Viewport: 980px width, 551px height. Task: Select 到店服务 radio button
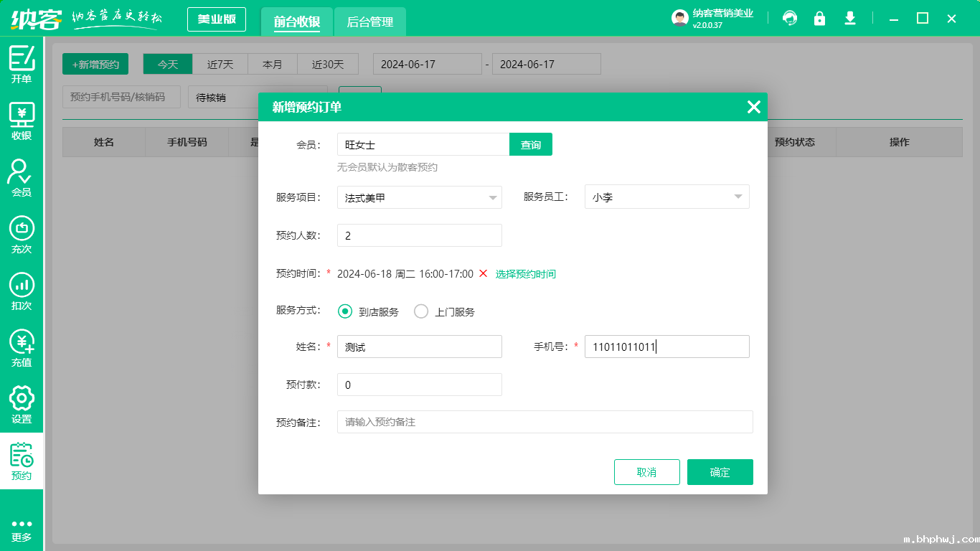pos(345,311)
